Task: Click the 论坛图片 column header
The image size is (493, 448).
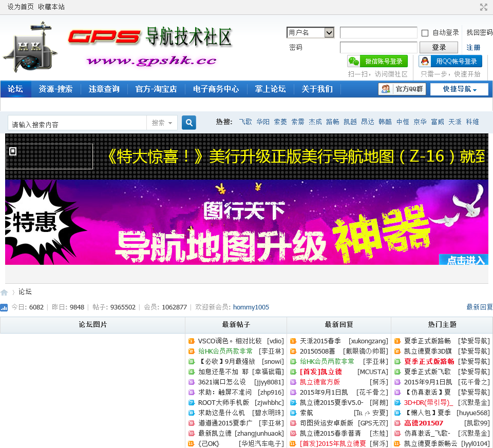Action: tap(93, 325)
